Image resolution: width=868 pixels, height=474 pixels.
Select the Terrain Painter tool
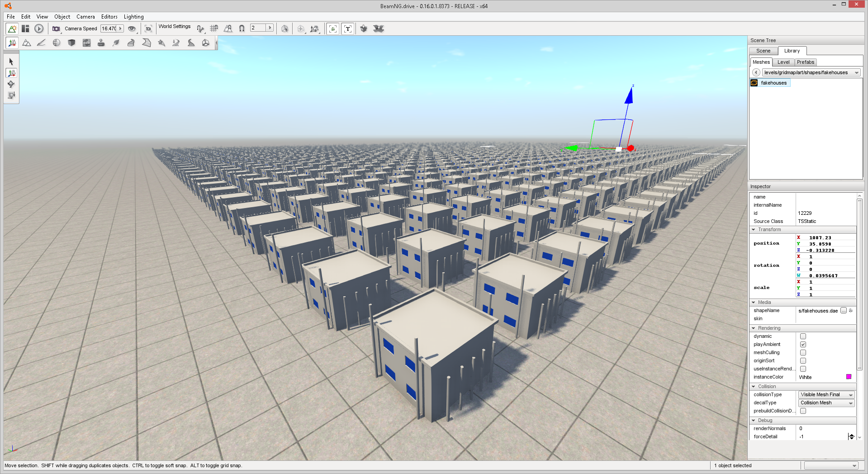(x=41, y=43)
